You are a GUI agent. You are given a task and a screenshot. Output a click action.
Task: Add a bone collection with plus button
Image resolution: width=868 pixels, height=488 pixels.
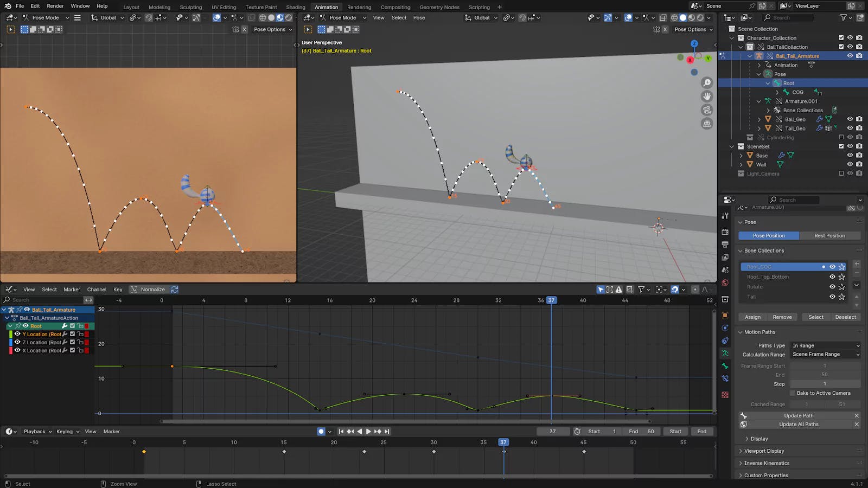tap(857, 264)
